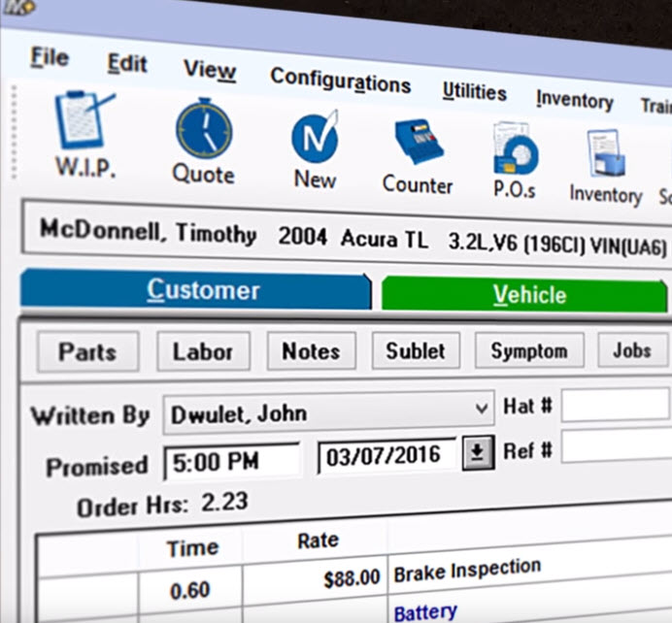
Task: Click the Promised time field
Action: click(232, 461)
